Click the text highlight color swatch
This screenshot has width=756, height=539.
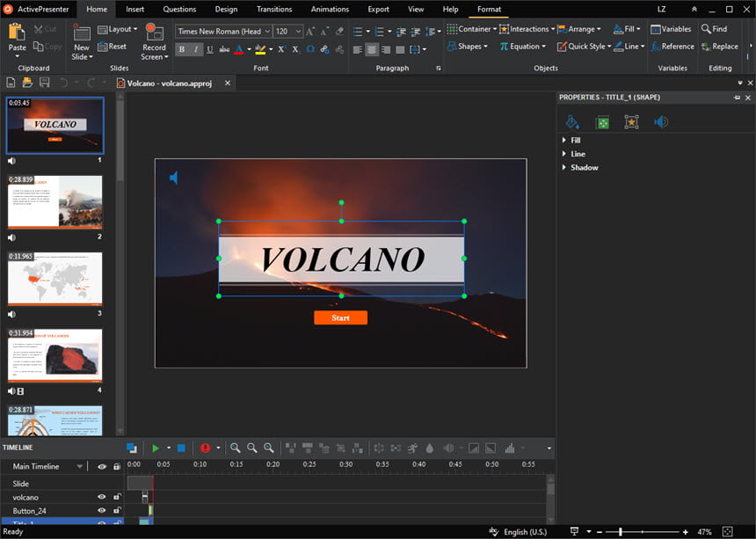[x=260, y=49]
